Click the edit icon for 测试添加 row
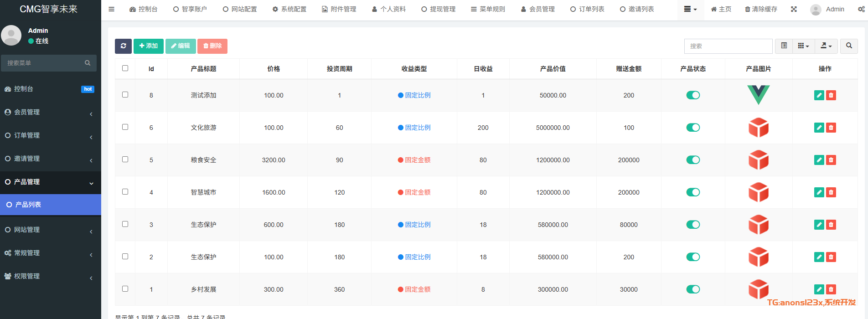This screenshot has width=868, height=319. tap(819, 95)
